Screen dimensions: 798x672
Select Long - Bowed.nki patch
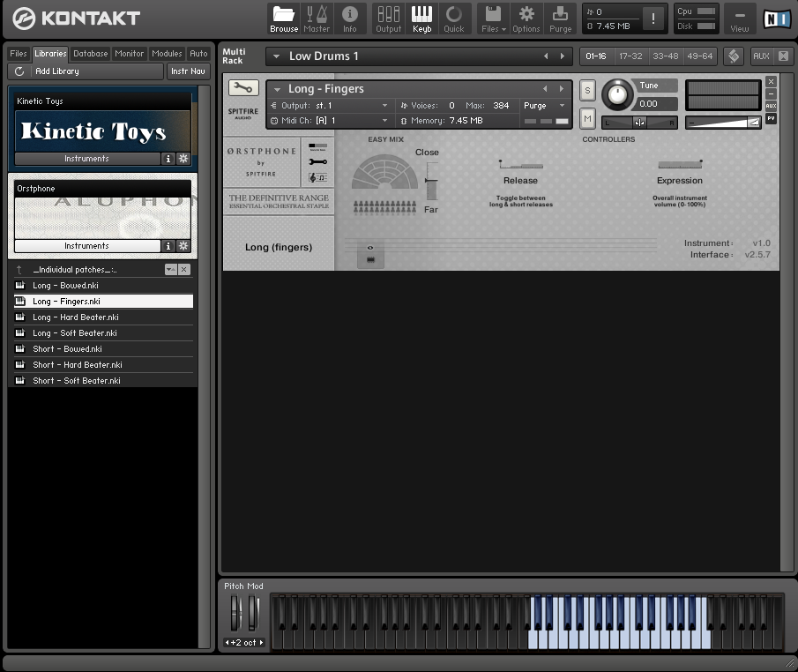pyautogui.click(x=103, y=286)
